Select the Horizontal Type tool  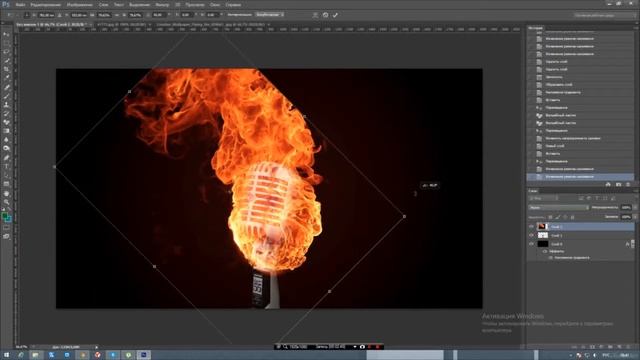[6, 167]
